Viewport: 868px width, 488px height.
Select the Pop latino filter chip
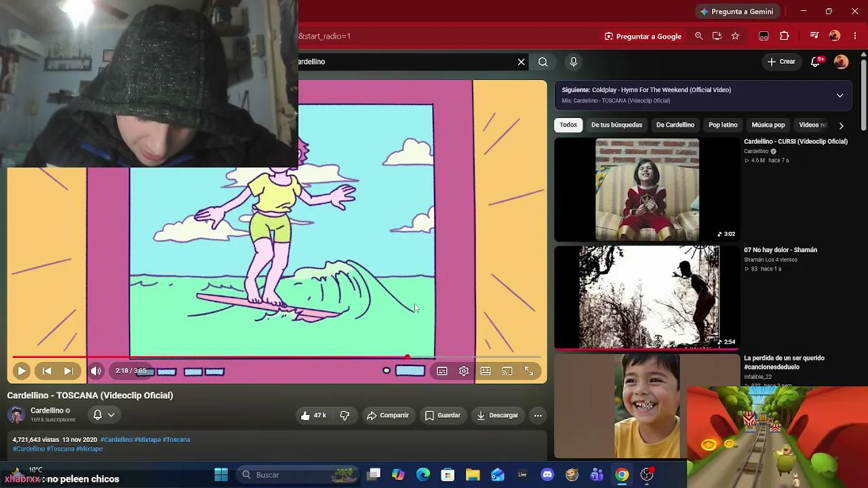point(723,125)
